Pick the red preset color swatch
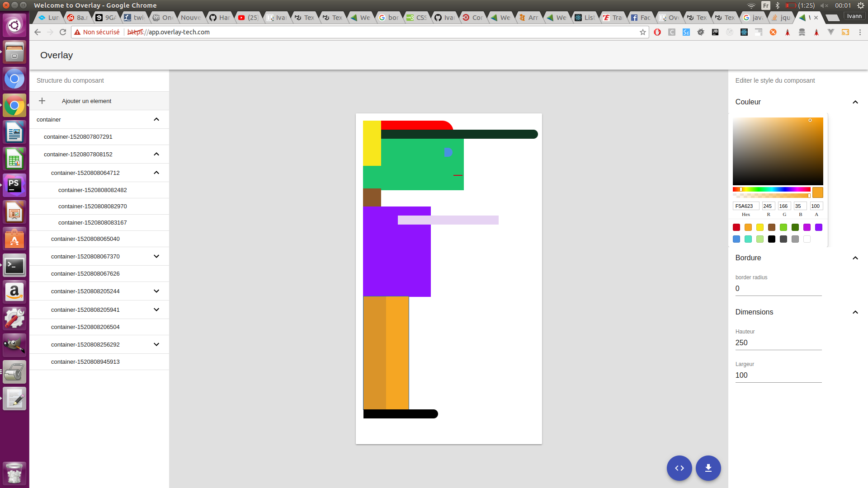Viewport: 868px width, 488px height. (x=736, y=227)
